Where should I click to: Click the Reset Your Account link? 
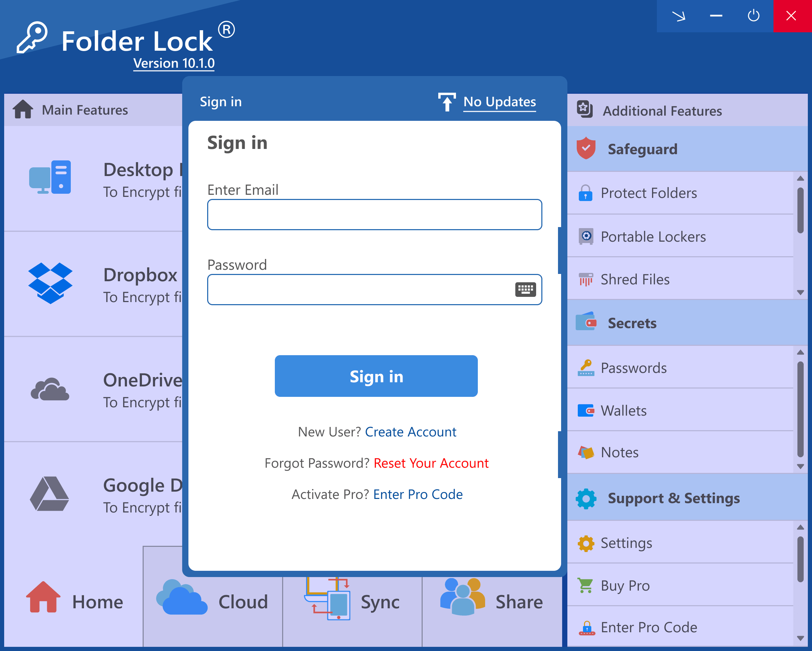tap(431, 463)
